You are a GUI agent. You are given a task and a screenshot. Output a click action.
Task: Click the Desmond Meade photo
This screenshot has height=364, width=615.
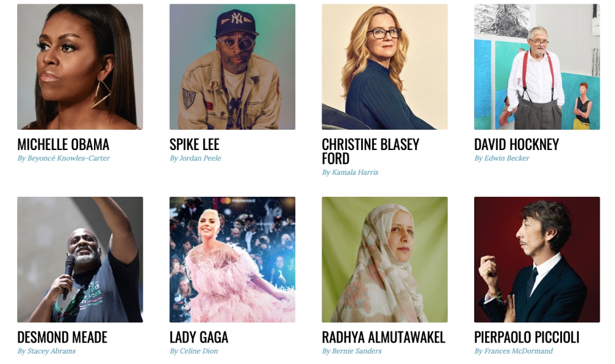coord(80,259)
